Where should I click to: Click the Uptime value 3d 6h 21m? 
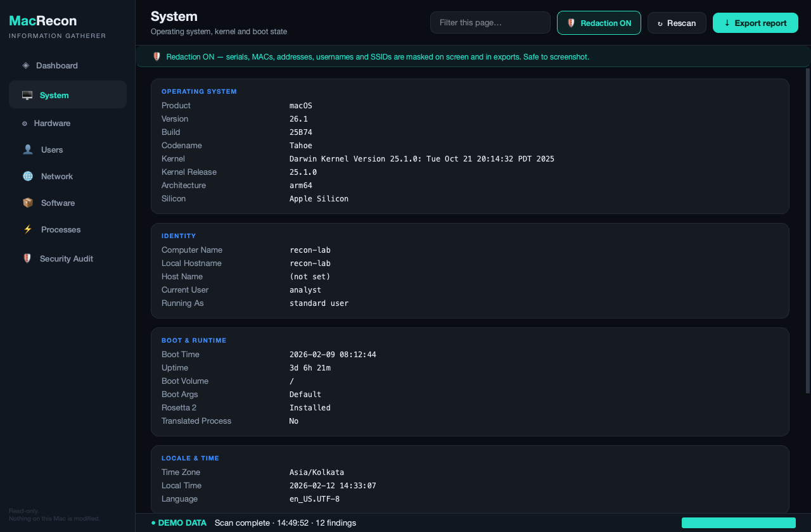310,367
